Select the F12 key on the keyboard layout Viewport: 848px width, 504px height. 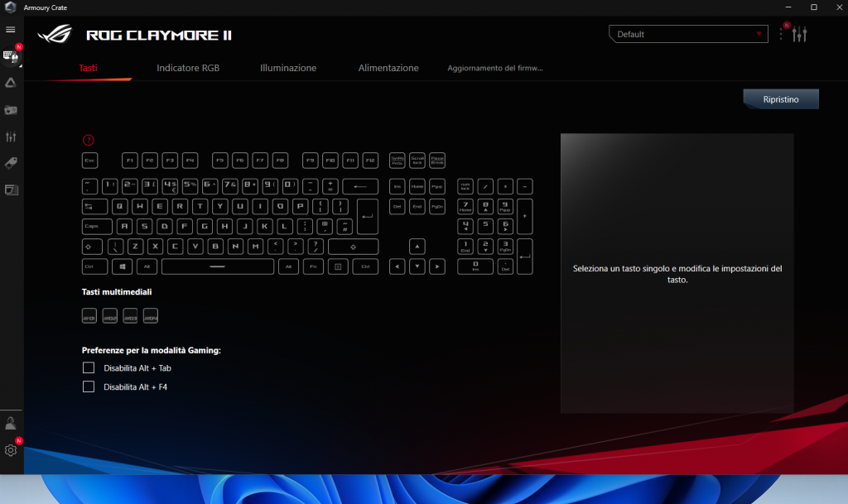pos(370,161)
